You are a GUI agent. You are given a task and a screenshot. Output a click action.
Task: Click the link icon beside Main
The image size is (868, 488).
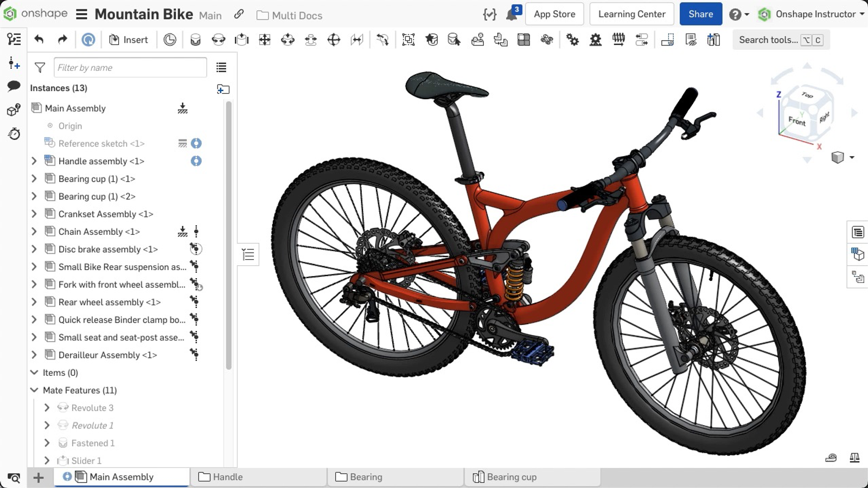[239, 15]
